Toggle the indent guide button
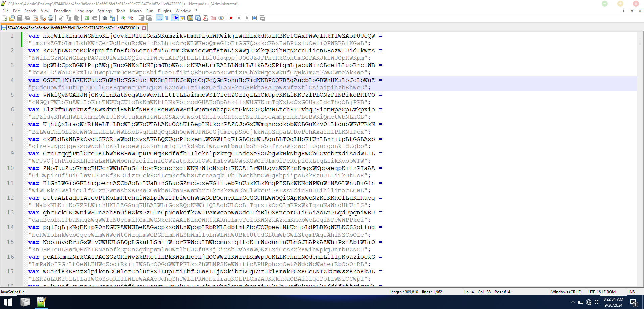The height and width of the screenshot is (309, 644). tap(175, 18)
